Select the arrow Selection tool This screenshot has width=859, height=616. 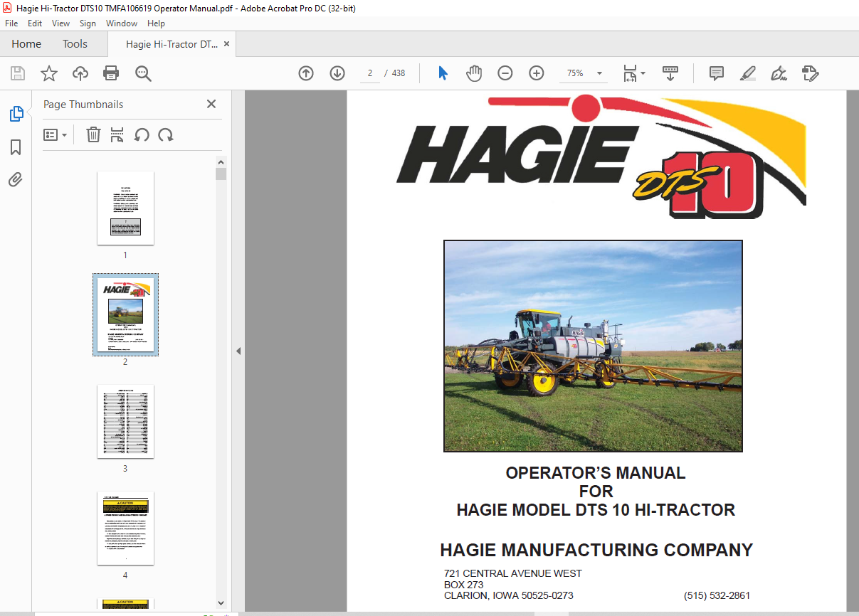(x=443, y=73)
